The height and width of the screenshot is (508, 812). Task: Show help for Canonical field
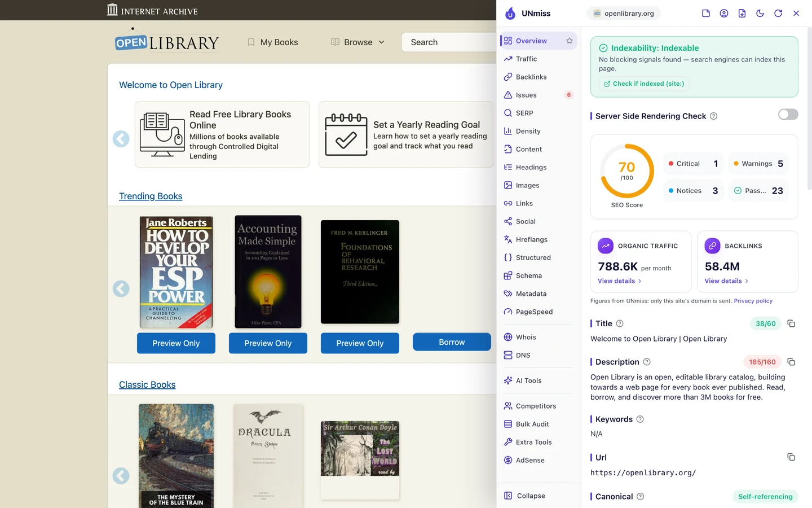point(640,497)
